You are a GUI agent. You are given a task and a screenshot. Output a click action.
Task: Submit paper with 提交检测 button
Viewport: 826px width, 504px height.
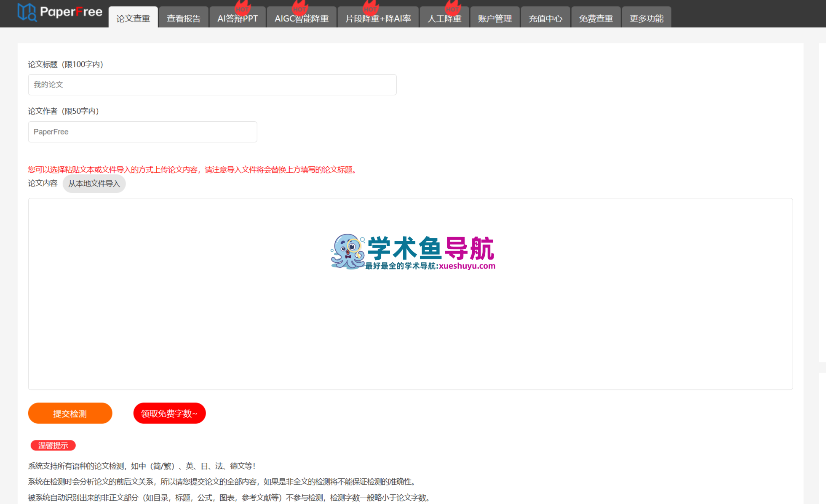point(70,413)
